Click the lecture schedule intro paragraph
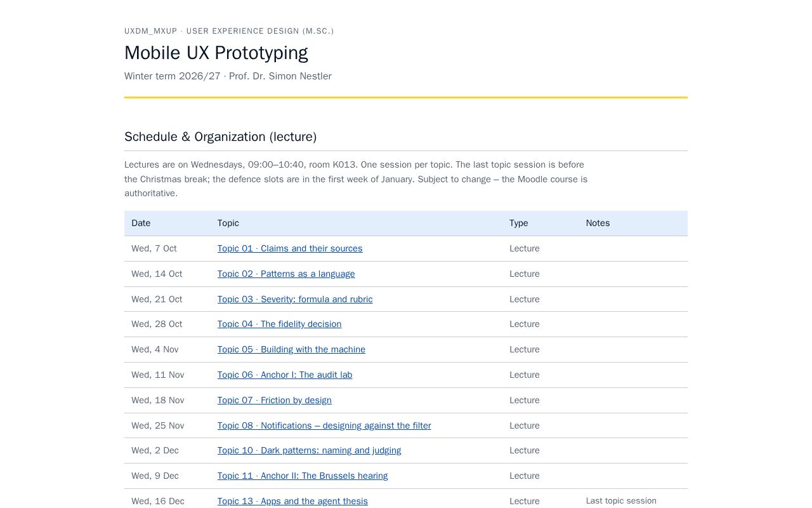The image size is (812, 508). [356, 179]
